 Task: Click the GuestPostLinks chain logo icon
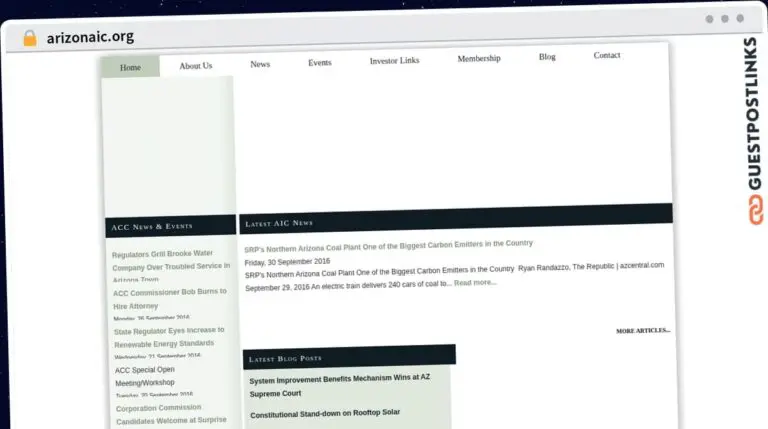(x=756, y=210)
